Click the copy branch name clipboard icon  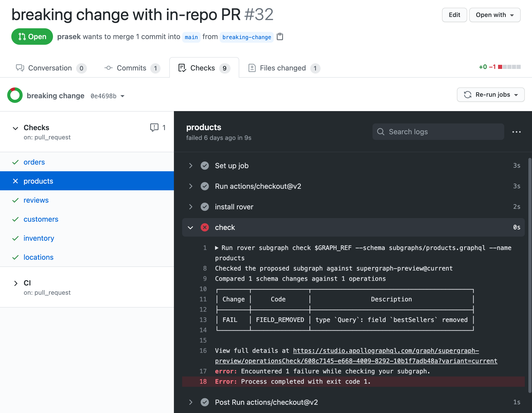[280, 37]
